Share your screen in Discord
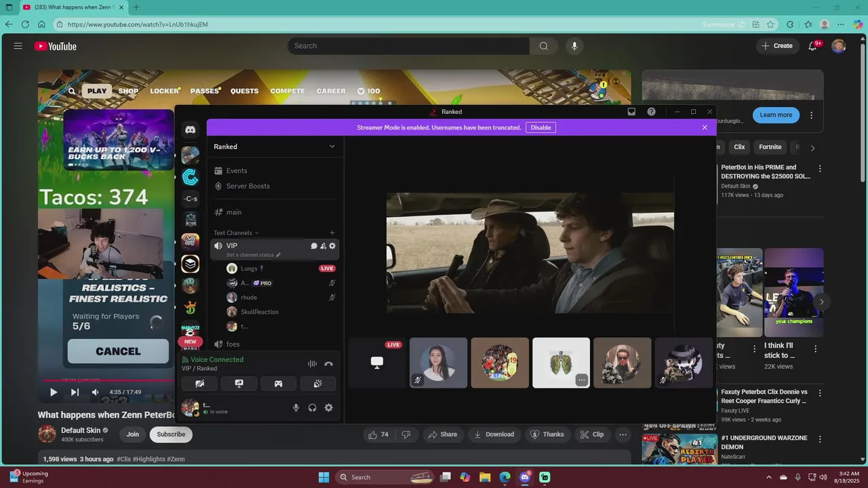This screenshot has width=868, height=488. [239, 384]
